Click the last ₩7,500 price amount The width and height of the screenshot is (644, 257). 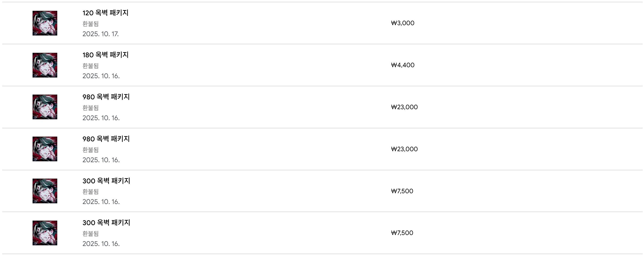click(x=402, y=233)
